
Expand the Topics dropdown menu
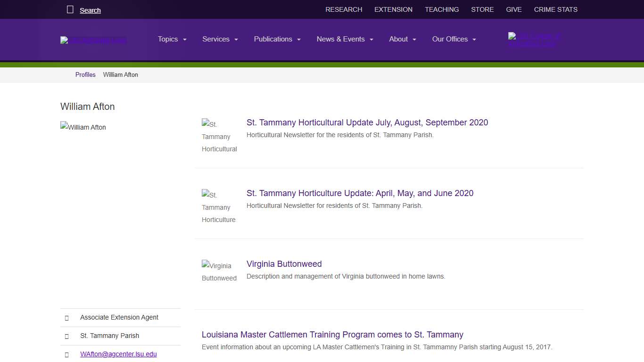point(172,39)
